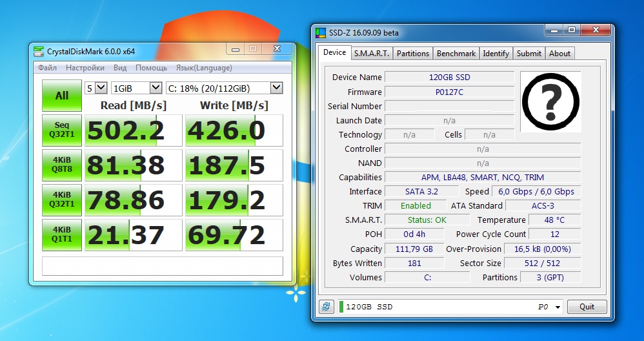
Task: Click the Device Name field 120GB SSD
Action: point(449,77)
